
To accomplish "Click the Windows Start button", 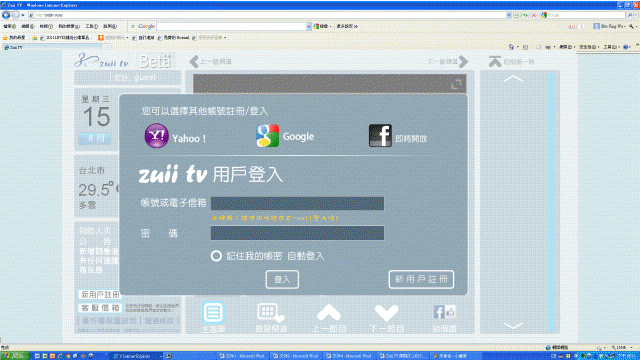I will point(15,356).
